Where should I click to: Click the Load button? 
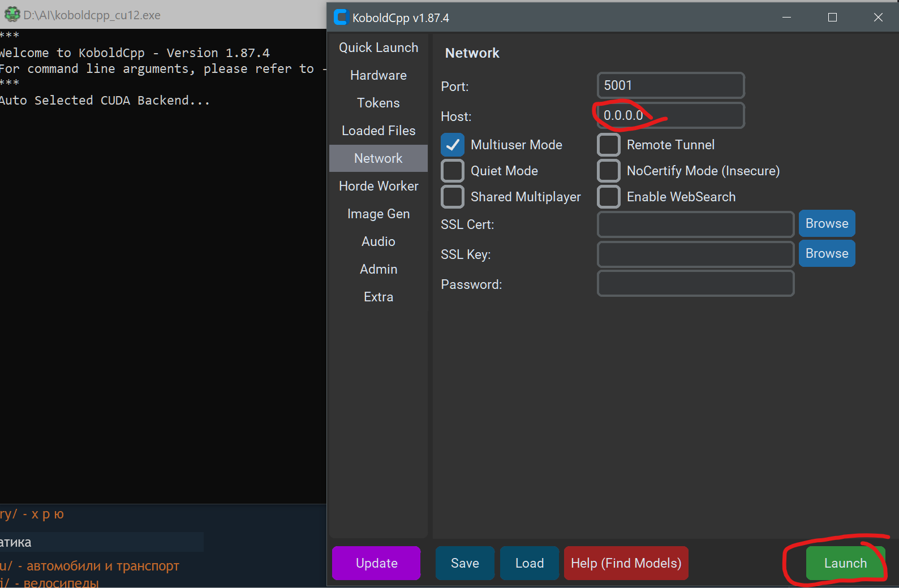coord(530,563)
